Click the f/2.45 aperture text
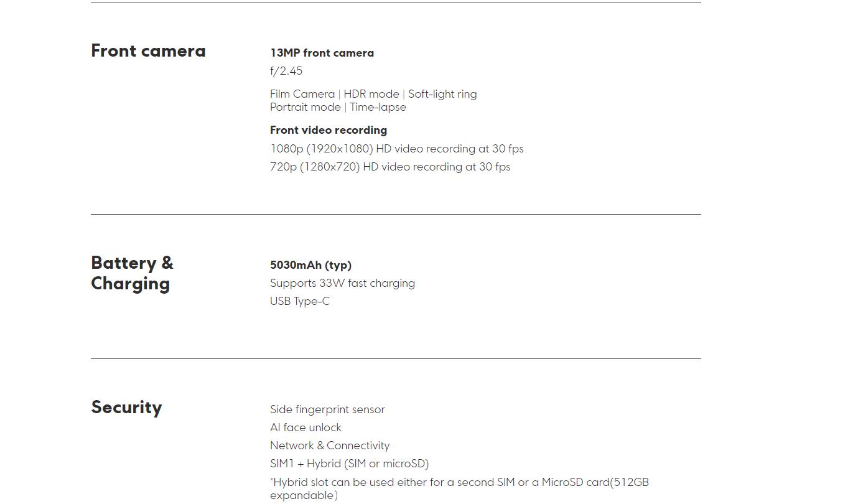The width and height of the screenshot is (858, 504). [x=286, y=71]
